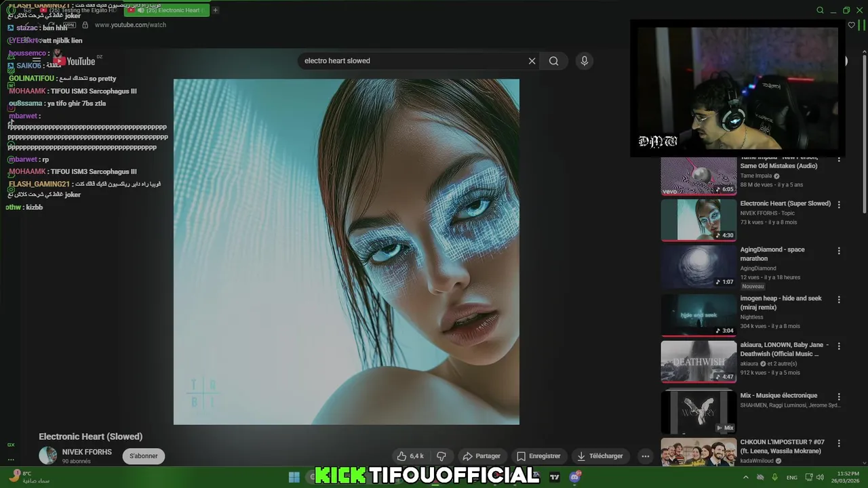Click the Nouveau badge on AgingDiamond video

pos(753,287)
